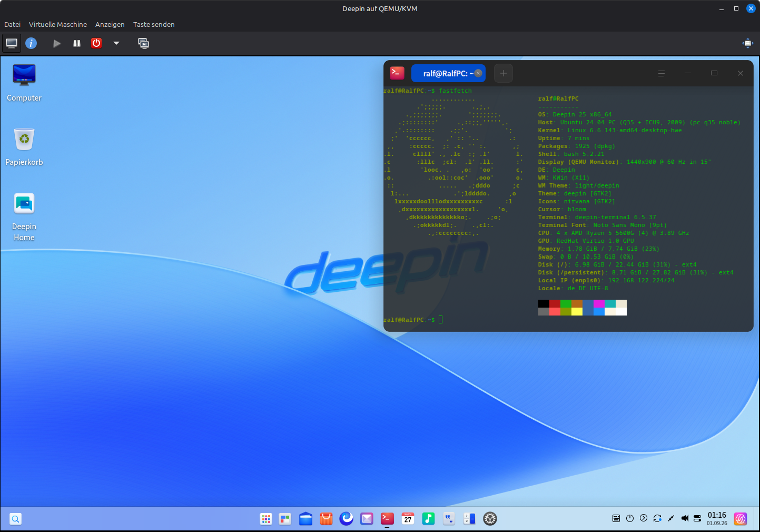
Task: Open the dock search
Action: point(16,519)
